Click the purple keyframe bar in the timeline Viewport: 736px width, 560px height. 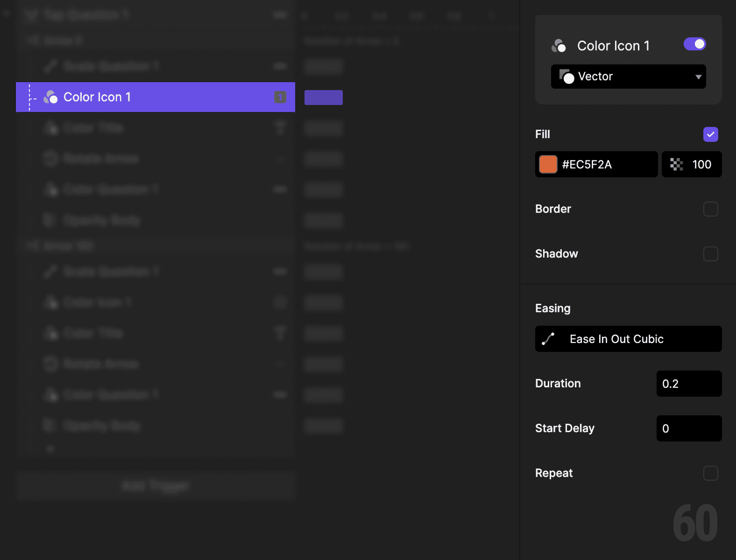(x=323, y=97)
